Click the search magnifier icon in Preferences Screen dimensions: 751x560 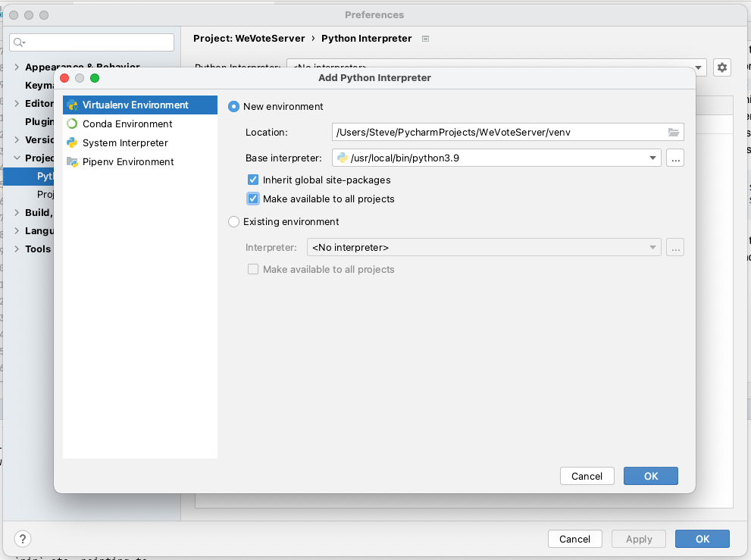19,42
